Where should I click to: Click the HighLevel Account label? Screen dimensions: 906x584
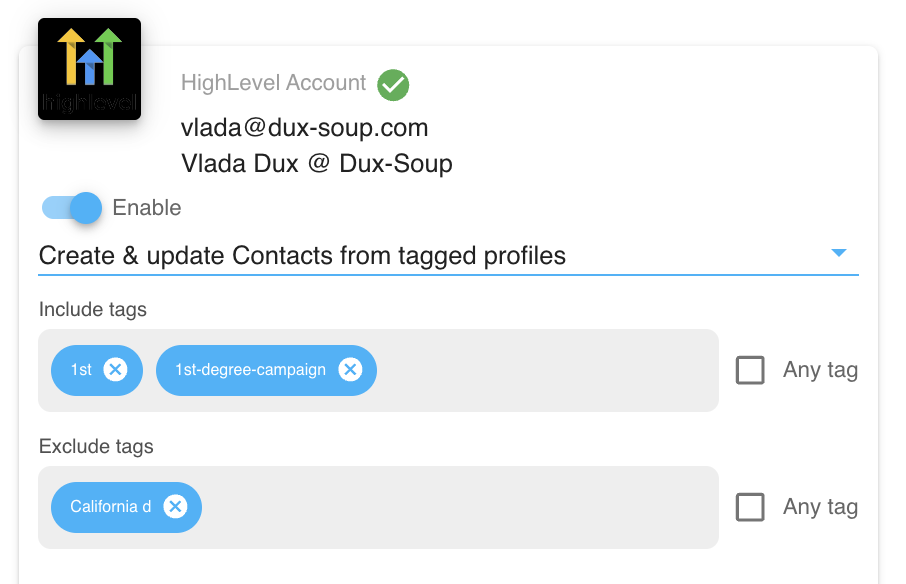point(273,83)
